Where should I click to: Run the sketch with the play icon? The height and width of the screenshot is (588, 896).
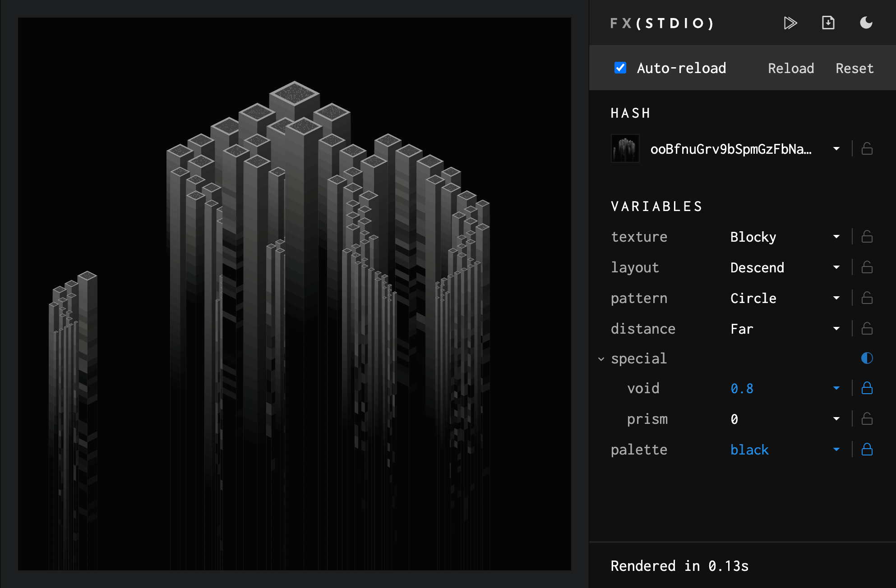tap(790, 23)
